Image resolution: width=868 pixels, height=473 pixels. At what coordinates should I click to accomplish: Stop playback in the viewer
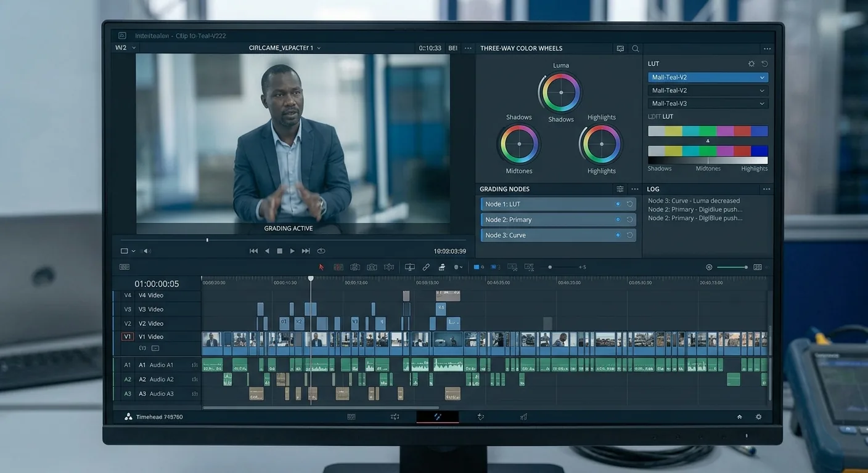pos(279,251)
